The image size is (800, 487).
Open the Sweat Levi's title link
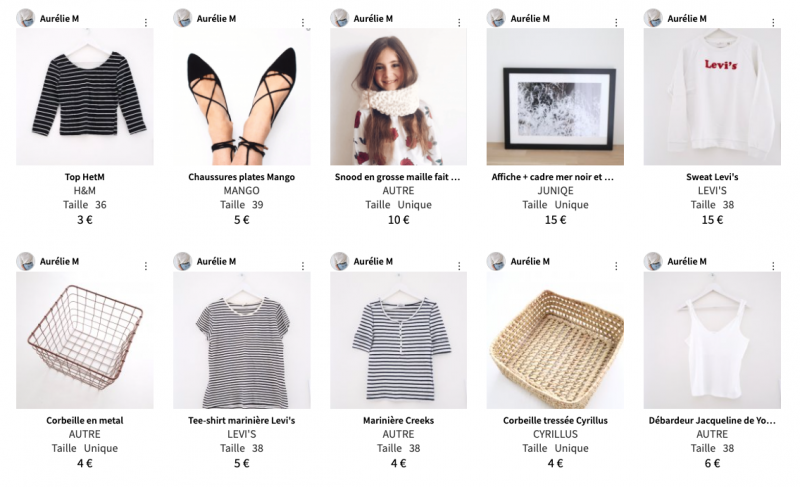pos(712,177)
